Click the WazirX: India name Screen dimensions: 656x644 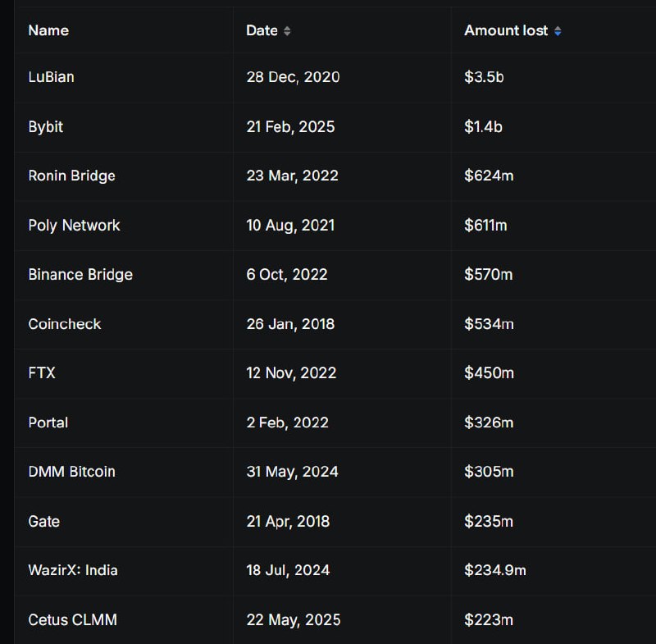[73, 570]
